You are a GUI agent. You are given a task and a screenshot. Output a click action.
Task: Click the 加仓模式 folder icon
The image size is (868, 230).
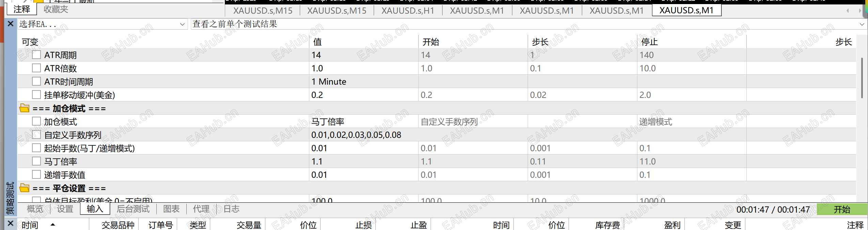24,108
